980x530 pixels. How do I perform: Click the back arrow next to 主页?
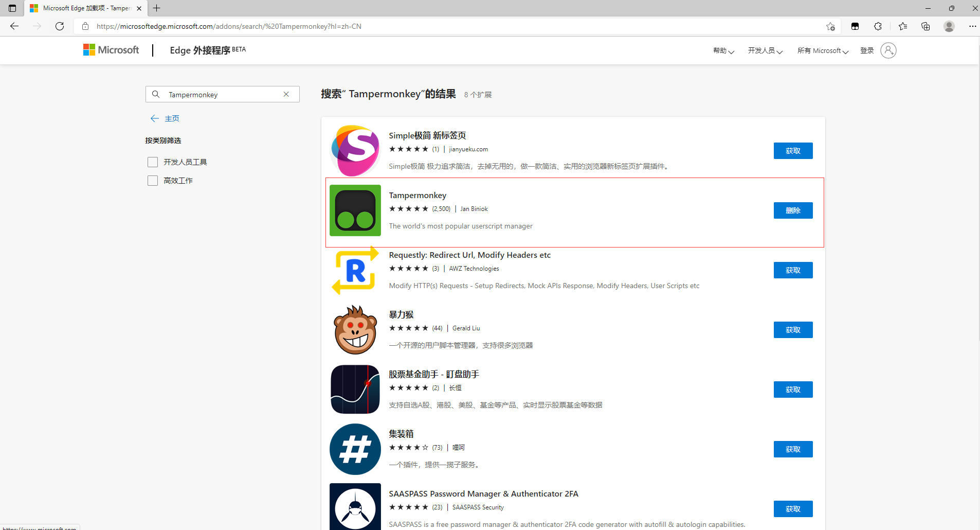(154, 118)
